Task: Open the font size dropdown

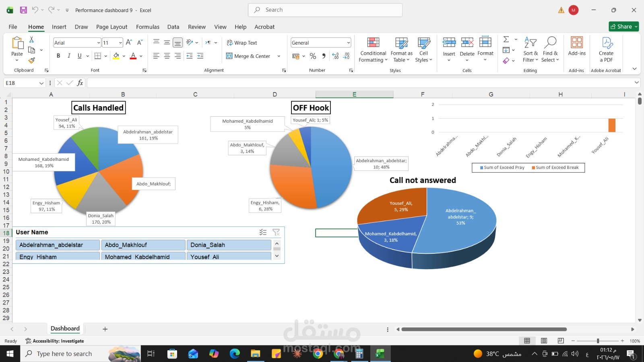Action: click(x=120, y=43)
